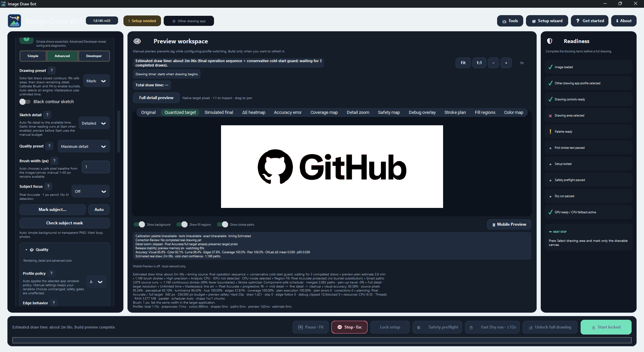
Task: Click the Palette ready warning icon
Action: (550, 132)
